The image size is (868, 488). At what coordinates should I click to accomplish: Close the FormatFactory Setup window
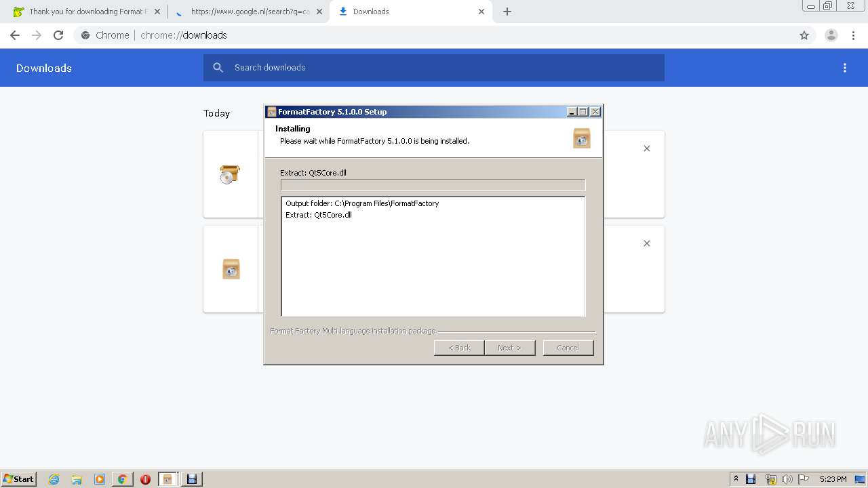pyautogui.click(x=595, y=112)
